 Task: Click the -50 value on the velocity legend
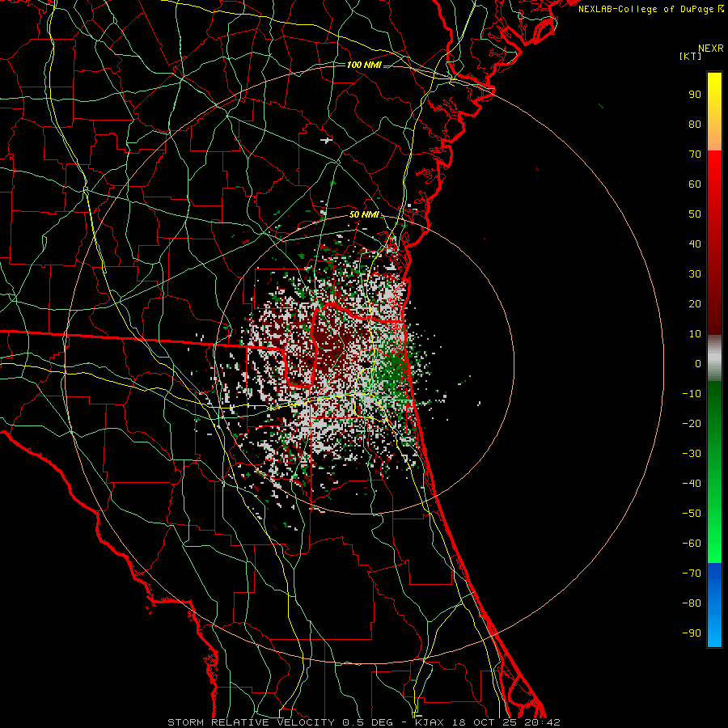tap(692, 514)
